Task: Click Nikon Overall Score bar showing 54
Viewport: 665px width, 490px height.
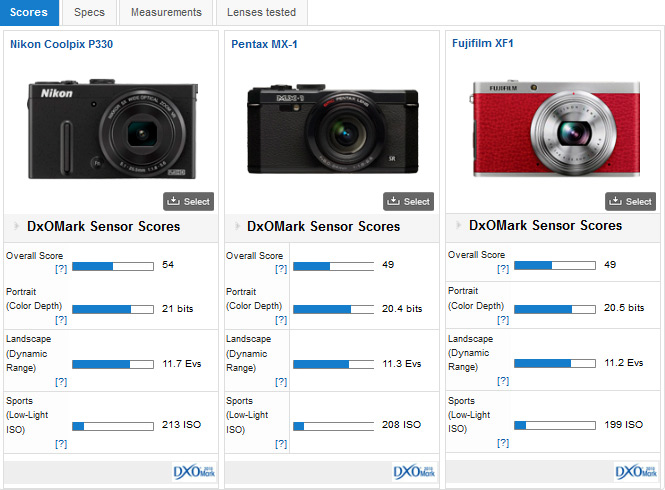Action: pos(113,266)
